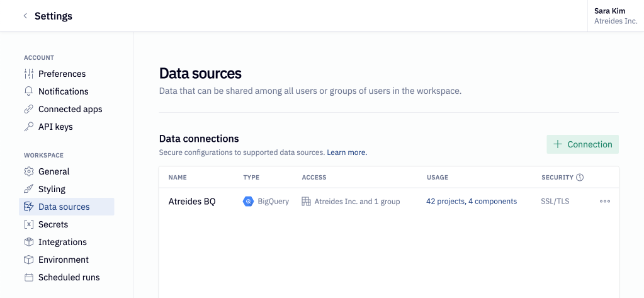Image resolution: width=644 pixels, height=298 pixels.
Task: Click the Styling paintbrush icon
Action: 29,189
